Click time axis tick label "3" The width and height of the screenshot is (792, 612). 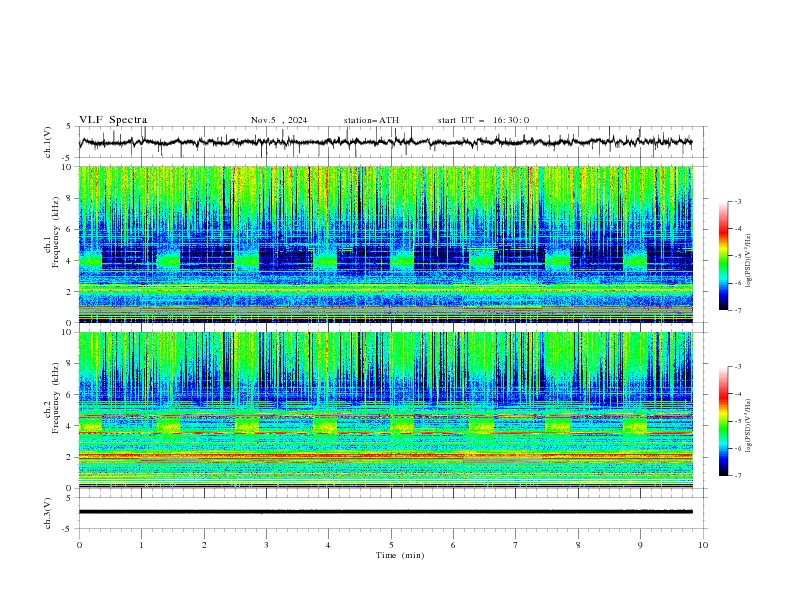266,545
